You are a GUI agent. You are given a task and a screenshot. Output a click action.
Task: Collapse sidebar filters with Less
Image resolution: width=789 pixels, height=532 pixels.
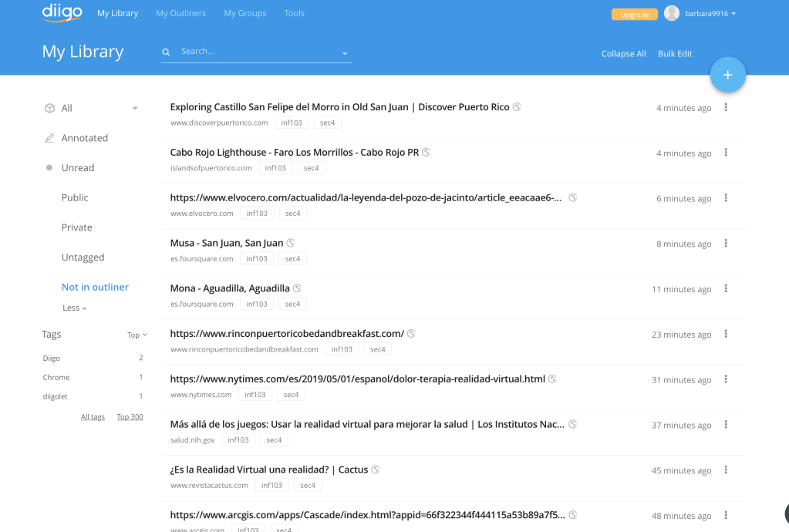74,308
